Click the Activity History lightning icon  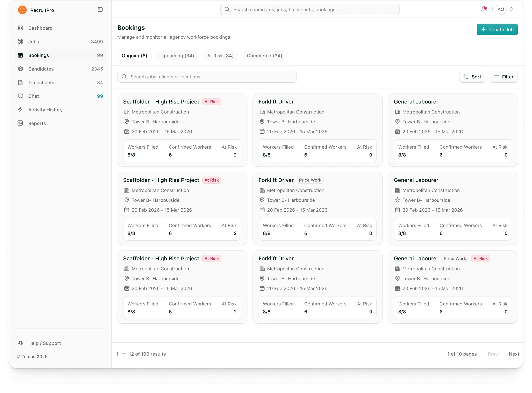coord(20,110)
